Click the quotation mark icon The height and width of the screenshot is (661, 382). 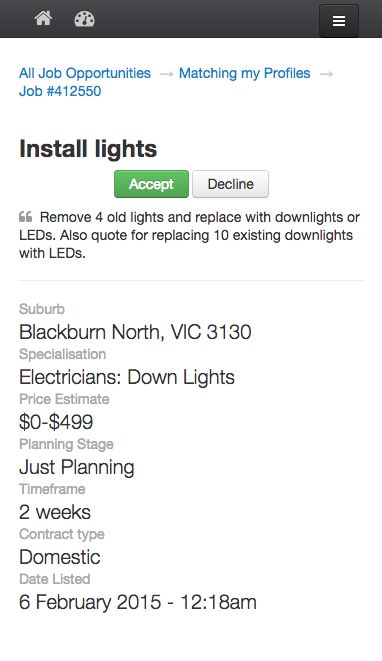click(26, 217)
